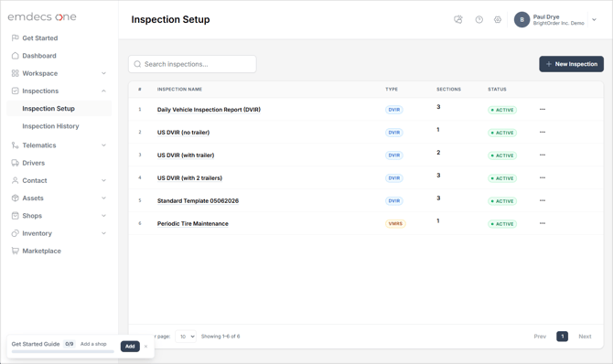Click the Inventory icon in sidebar
Image resolution: width=613 pixels, height=364 pixels.
pyautogui.click(x=16, y=233)
